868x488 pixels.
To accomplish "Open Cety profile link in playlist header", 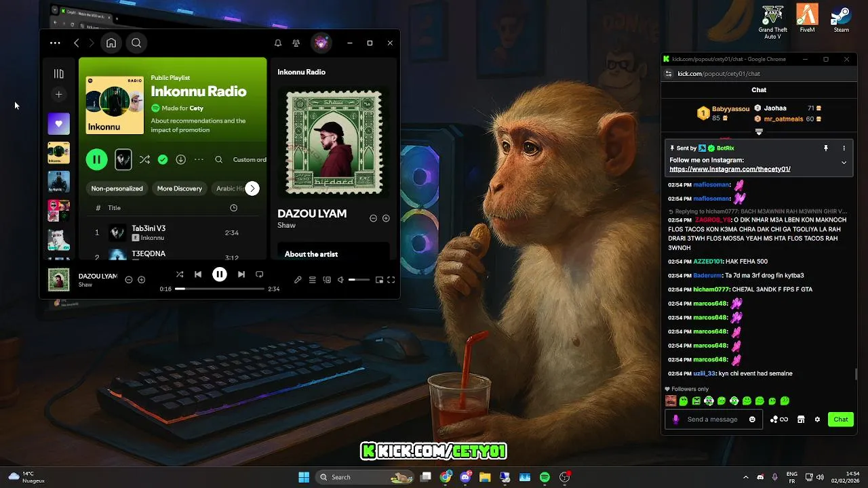I will 196,108.
